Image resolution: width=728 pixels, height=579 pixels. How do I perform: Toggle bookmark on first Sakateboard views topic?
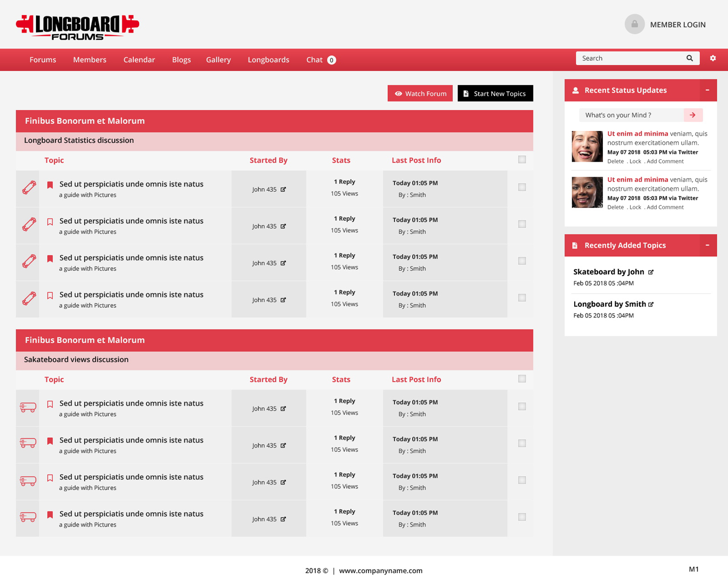(x=50, y=404)
